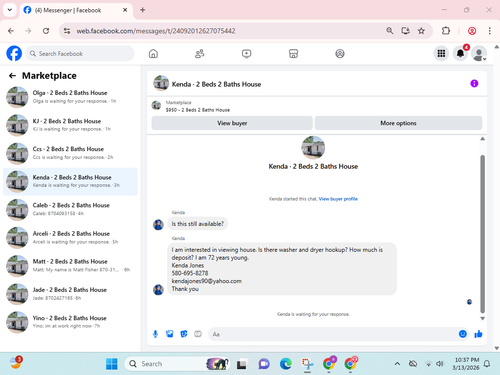Screen dimensions: 500x375
Task: Open the View buyer profile link
Action: pyautogui.click(x=338, y=199)
